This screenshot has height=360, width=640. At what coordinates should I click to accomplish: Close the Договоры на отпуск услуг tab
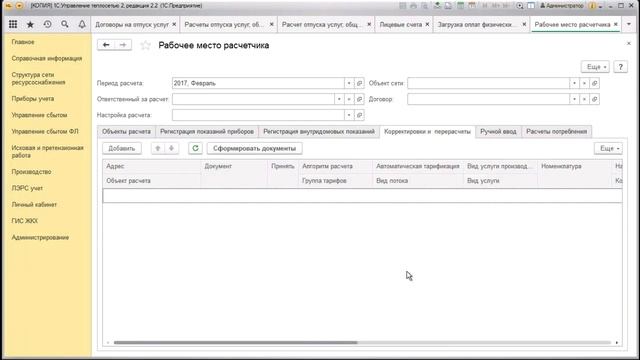pos(174,24)
